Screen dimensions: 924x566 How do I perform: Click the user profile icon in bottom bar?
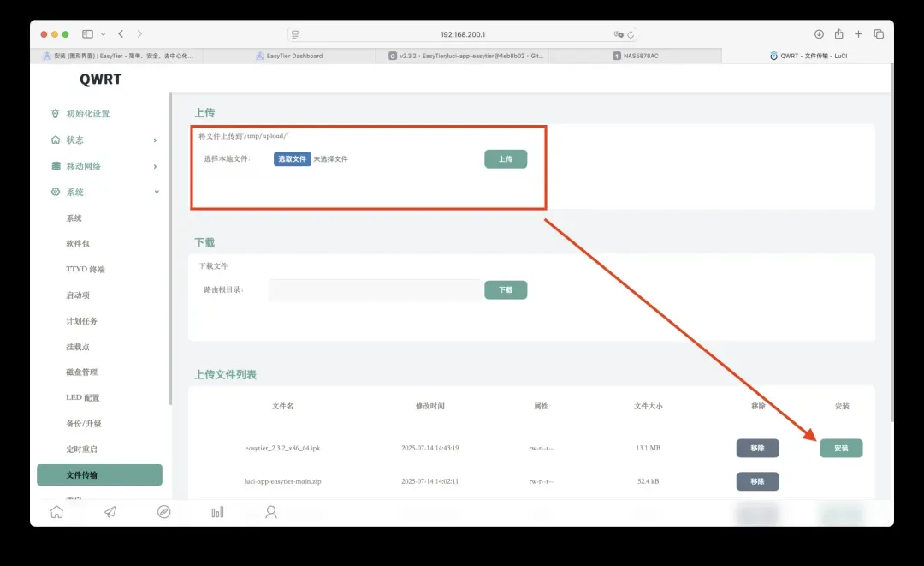pyautogui.click(x=271, y=512)
